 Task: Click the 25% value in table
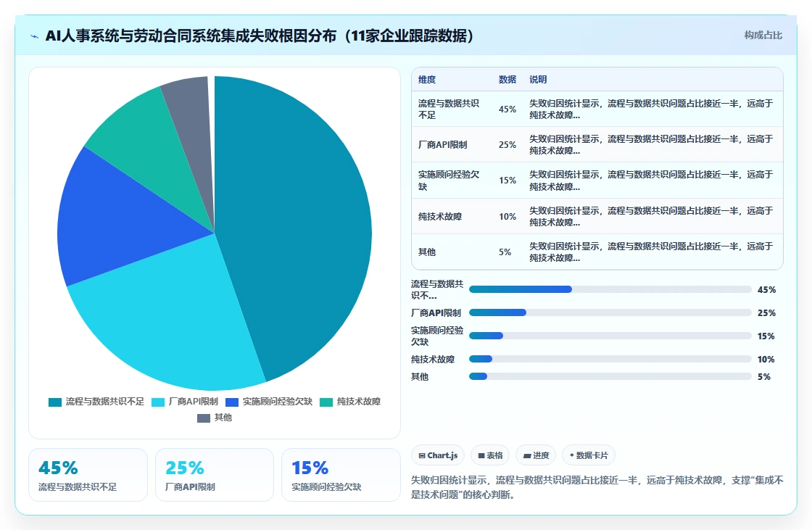pyautogui.click(x=507, y=144)
